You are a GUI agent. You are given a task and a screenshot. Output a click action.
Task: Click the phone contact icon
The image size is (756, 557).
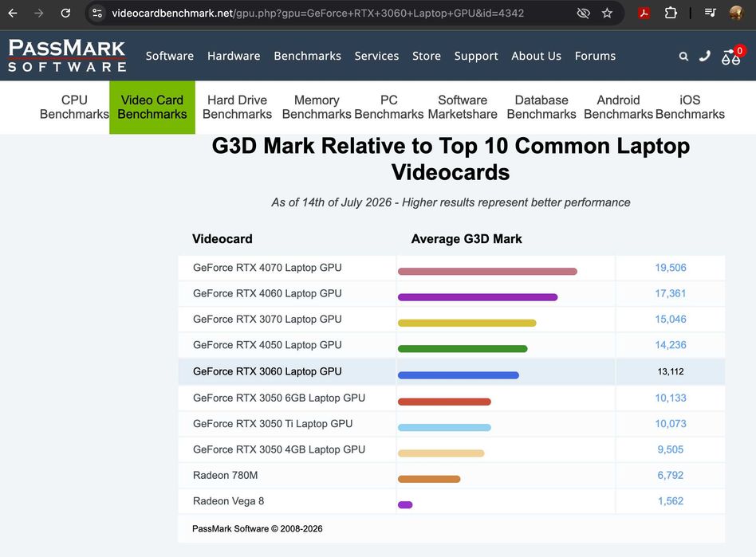point(705,56)
